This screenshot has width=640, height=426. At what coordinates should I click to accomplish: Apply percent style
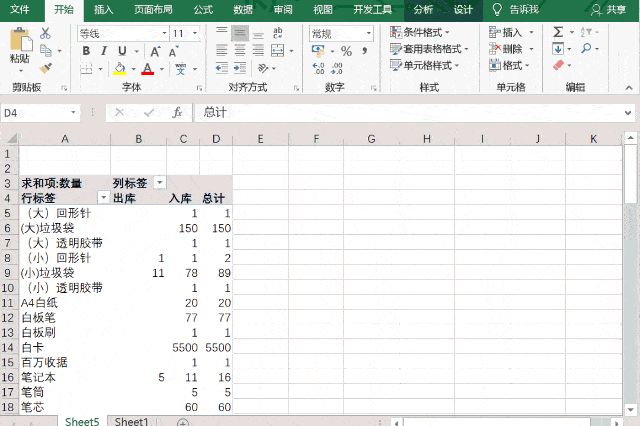[346, 51]
